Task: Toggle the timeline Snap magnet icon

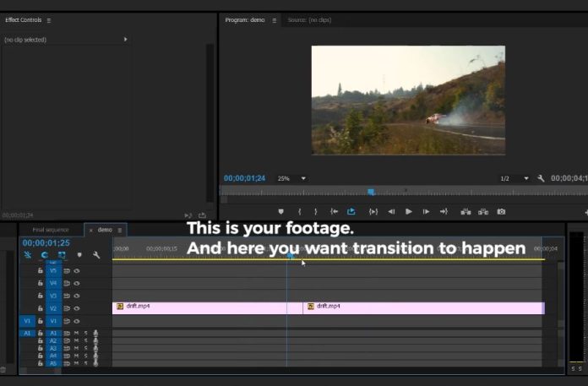Action: click(x=44, y=255)
